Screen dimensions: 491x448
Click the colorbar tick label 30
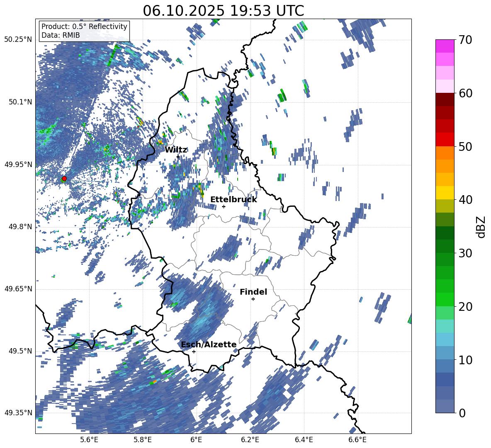465,253
